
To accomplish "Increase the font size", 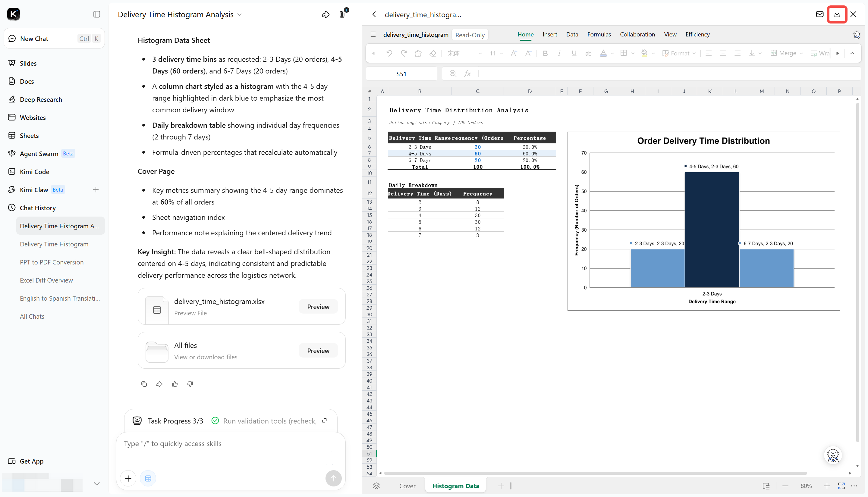I will tap(514, 53).
